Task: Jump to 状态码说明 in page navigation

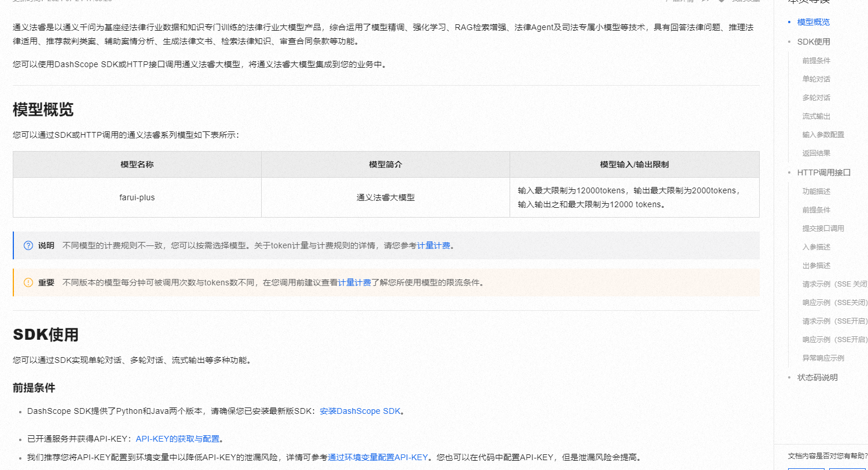Action: point(817,377)
